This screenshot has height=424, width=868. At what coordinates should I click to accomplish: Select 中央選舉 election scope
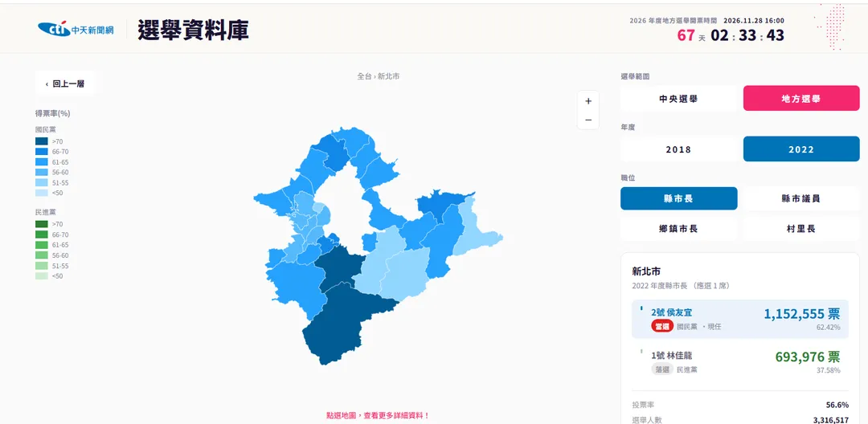click(x=678, y=99)
